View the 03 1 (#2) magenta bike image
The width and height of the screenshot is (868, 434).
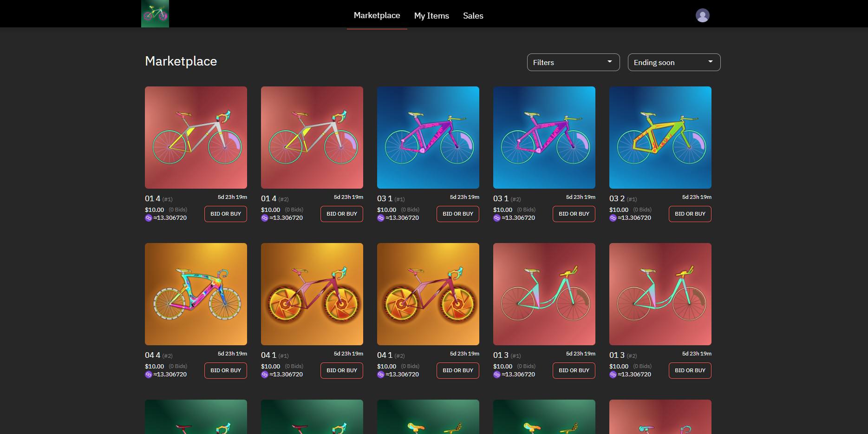tap(544, 138)
